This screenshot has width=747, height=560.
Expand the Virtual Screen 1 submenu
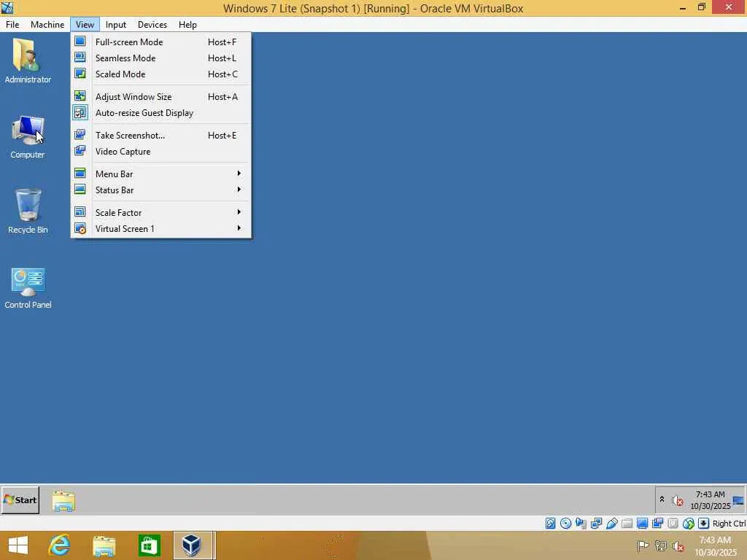(x=161, y=228)
